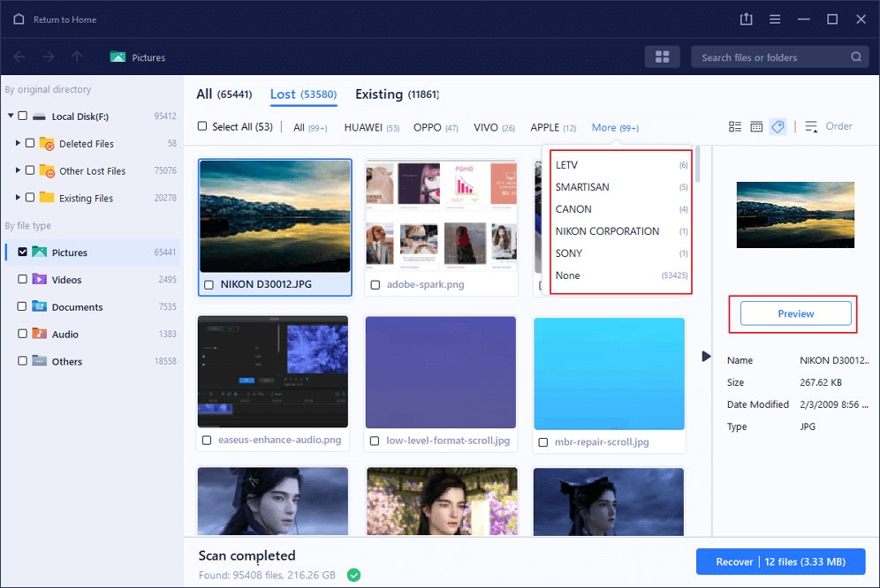Expand the Deleted Files tree node
The width and height of the screenshot is (880, 588).
tap(18, 143)
